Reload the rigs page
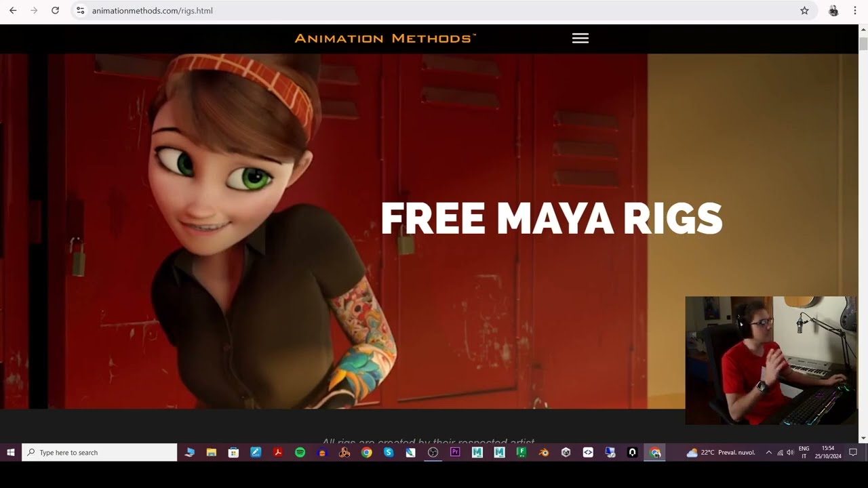The image size is (868, 488). pyautogui.click(x=55, y=11)
